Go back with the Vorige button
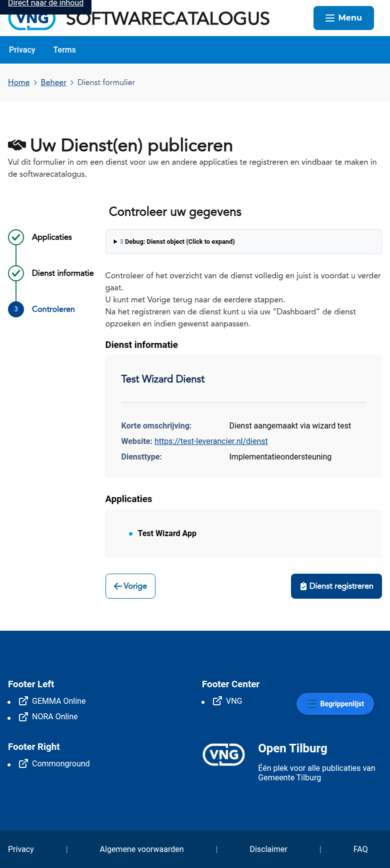Viewport: 390px width, 868px height. (130, 586)
